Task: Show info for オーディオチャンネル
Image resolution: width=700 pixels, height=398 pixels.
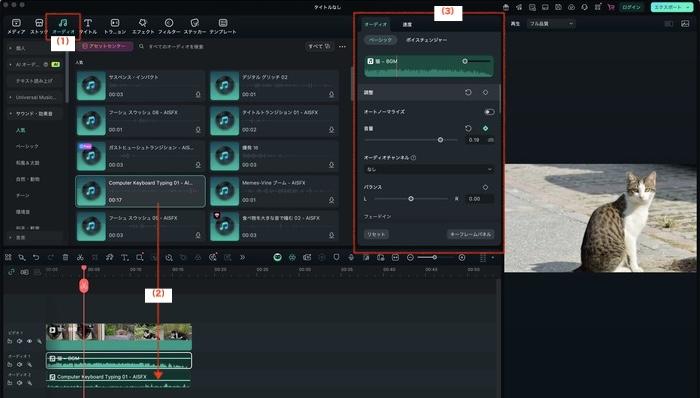Action: [x=413, y=158]
